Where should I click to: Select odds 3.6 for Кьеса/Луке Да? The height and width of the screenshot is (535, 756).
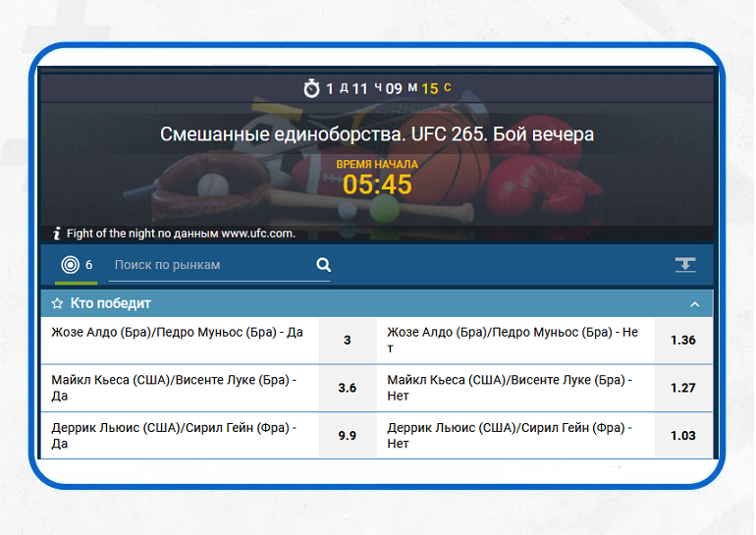point(348,388)
